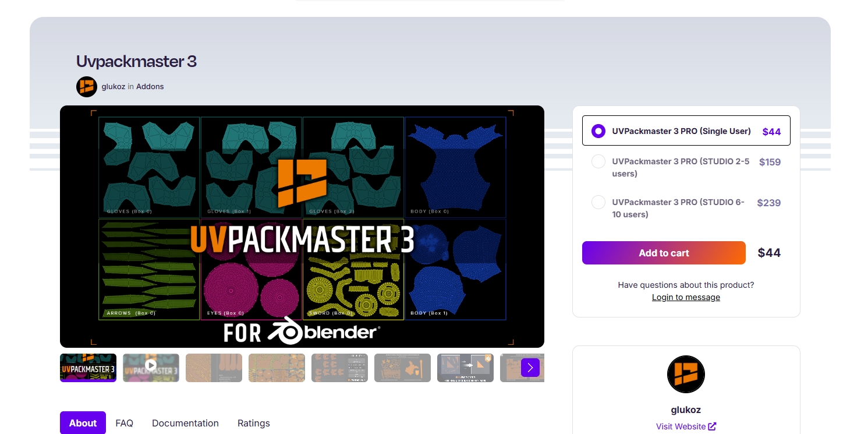Screen dimensions: 868x434
Task: Click the $159 price label
Action: coord(770,162)
